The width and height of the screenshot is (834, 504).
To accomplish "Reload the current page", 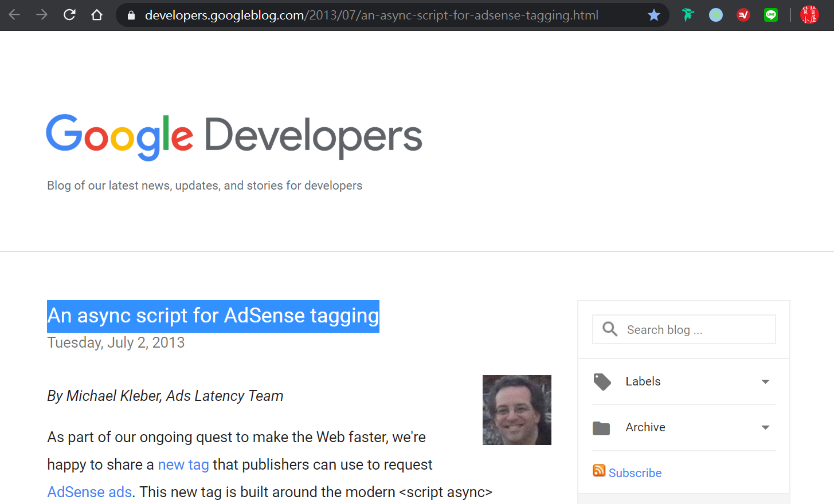I will click(x=69, y=15).
